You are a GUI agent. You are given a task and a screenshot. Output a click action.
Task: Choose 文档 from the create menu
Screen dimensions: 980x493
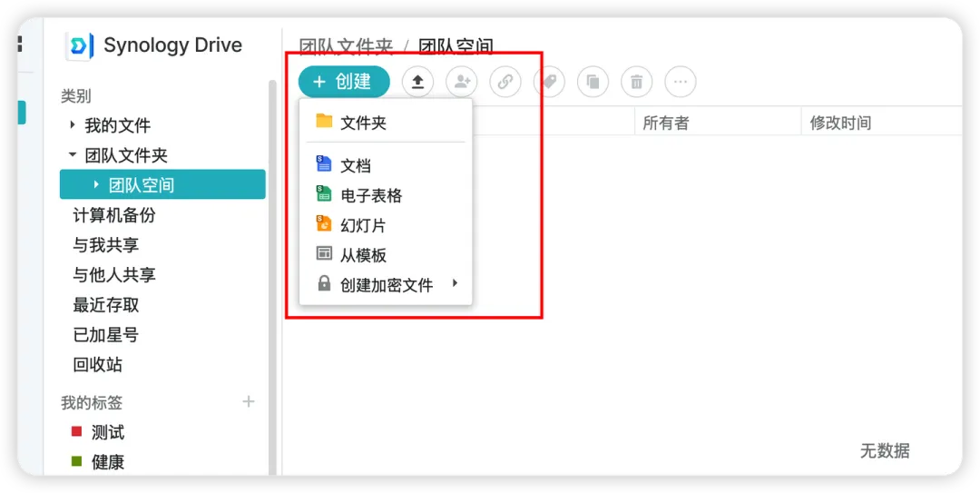tap(386, 165)
